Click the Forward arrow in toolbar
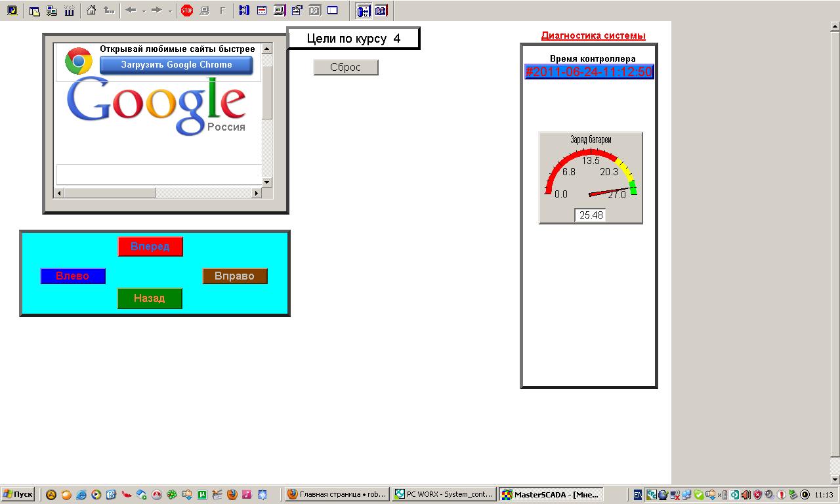Screen dimensions: 840x504 pos(157,10)
